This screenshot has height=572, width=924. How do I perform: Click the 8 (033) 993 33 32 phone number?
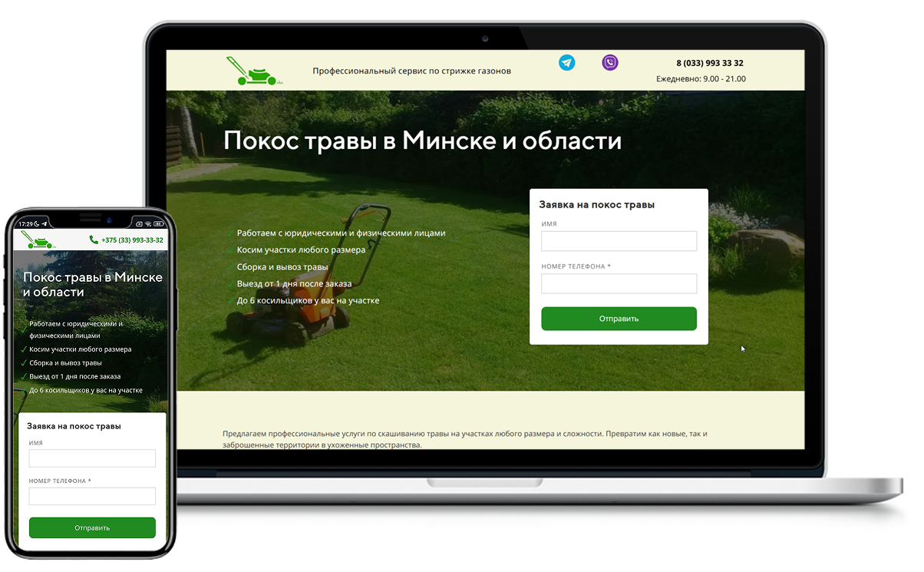(709, 63)
